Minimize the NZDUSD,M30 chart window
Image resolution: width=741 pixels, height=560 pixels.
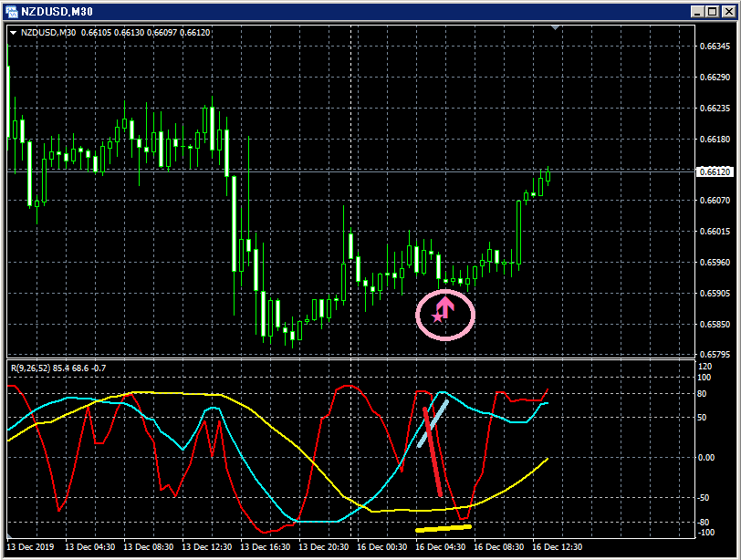(697, 12)
